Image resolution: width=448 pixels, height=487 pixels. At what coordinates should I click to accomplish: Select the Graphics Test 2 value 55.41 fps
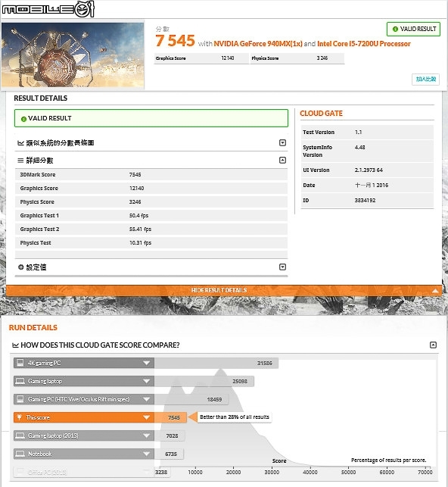tap(140, 229)
